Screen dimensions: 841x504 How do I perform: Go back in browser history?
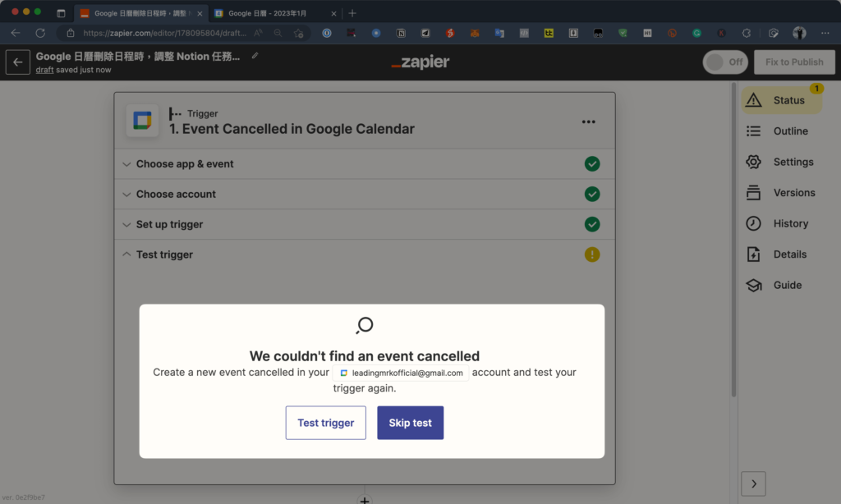coord(16,33)
